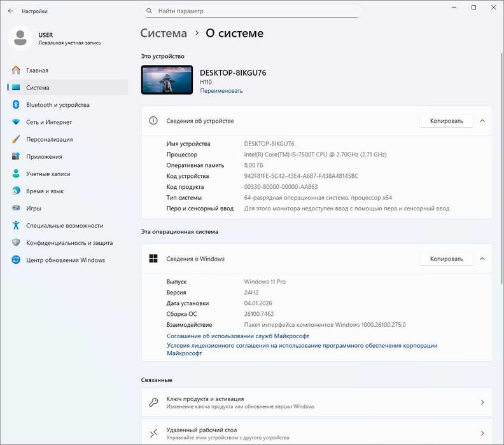This screenshot has width=504, height=445.
Task: Click the Accessibility figure icon
Action: (16, 226)
